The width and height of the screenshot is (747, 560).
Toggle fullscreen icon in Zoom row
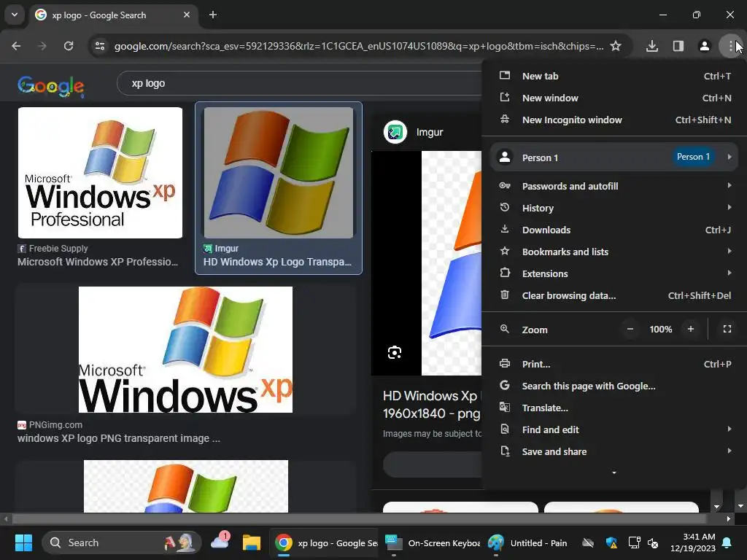(x=727, y=329)
